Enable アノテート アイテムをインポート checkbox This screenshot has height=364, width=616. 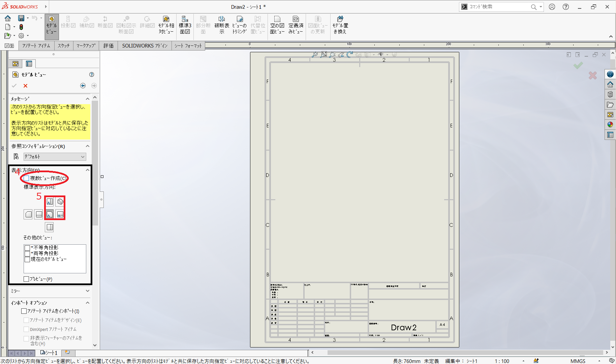pos(24,311)
